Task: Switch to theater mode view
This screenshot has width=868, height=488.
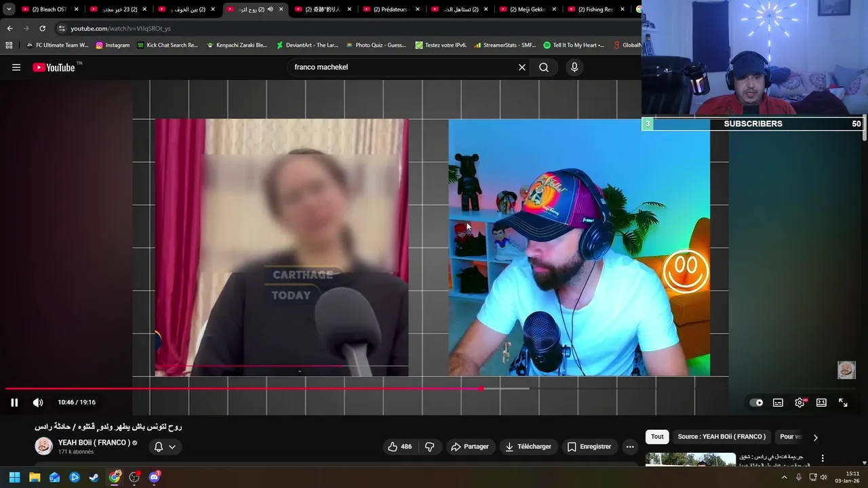Action: click(x=821, y=403)
